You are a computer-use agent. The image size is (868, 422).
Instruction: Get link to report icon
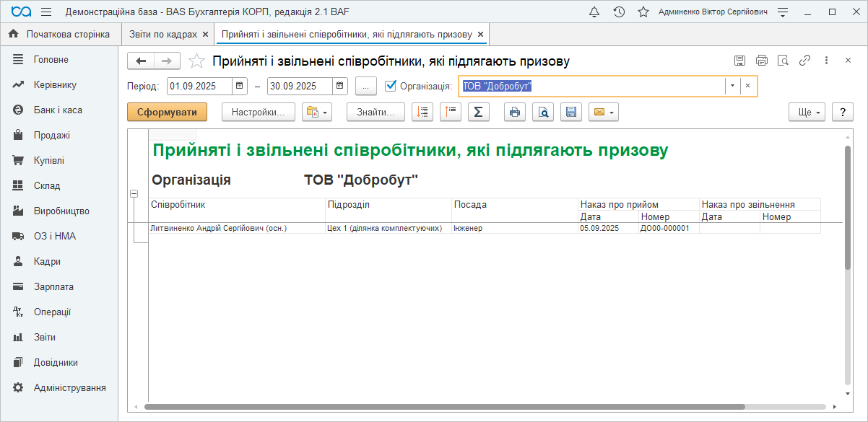coord(804,61)
